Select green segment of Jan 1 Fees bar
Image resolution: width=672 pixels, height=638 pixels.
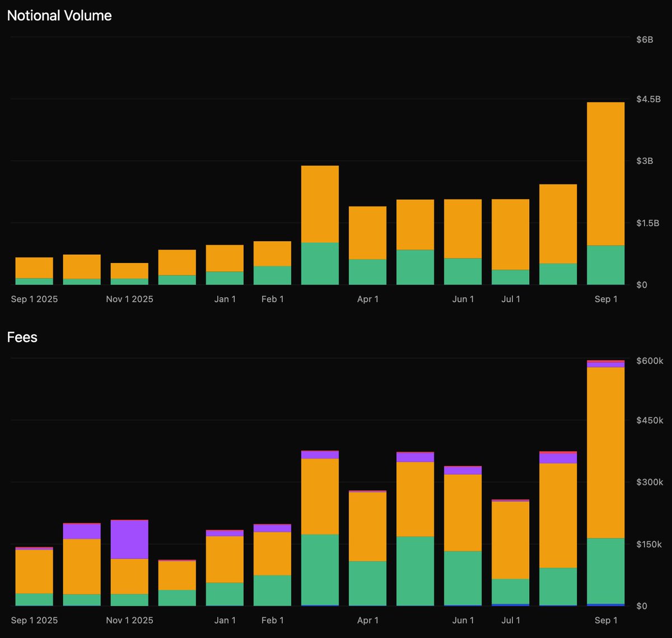225,594
